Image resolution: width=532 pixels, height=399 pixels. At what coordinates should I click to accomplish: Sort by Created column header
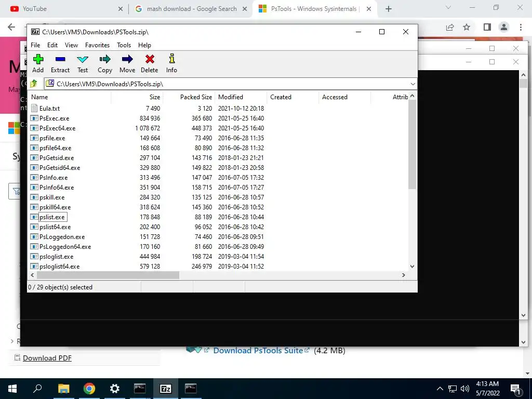point(293,97)
